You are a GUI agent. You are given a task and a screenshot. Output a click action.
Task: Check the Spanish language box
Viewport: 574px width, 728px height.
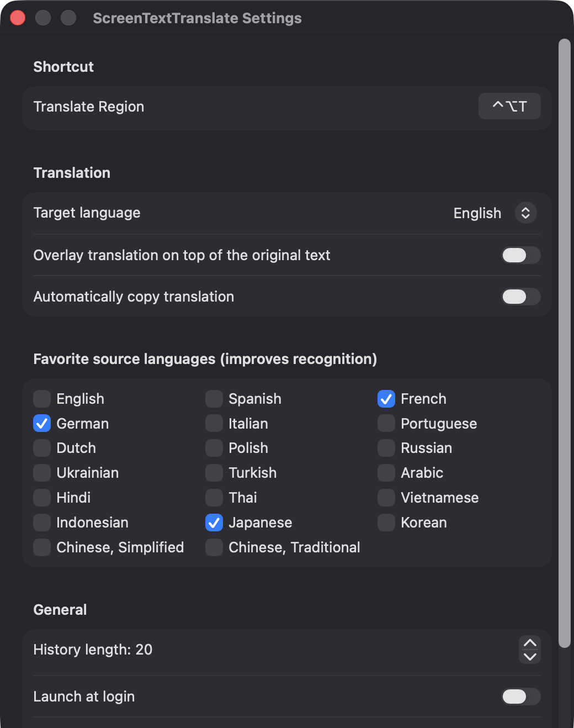[x=214, y=399]
